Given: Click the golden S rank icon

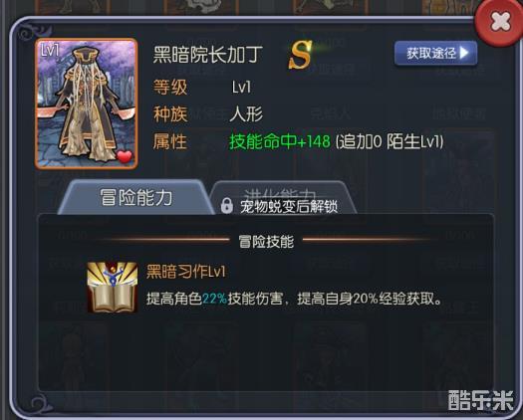Looking at the screenshot, I should 300,56.
